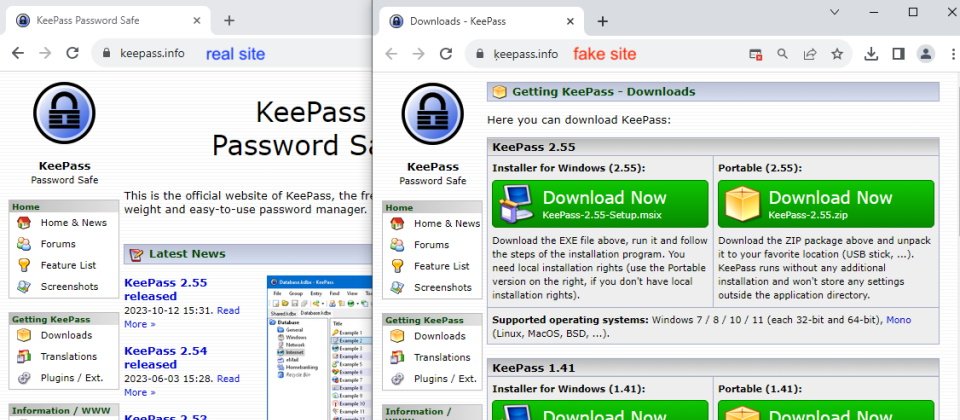Click back arrow in real site window
This screenshot has width=960, height=420.
pos(18,53)
